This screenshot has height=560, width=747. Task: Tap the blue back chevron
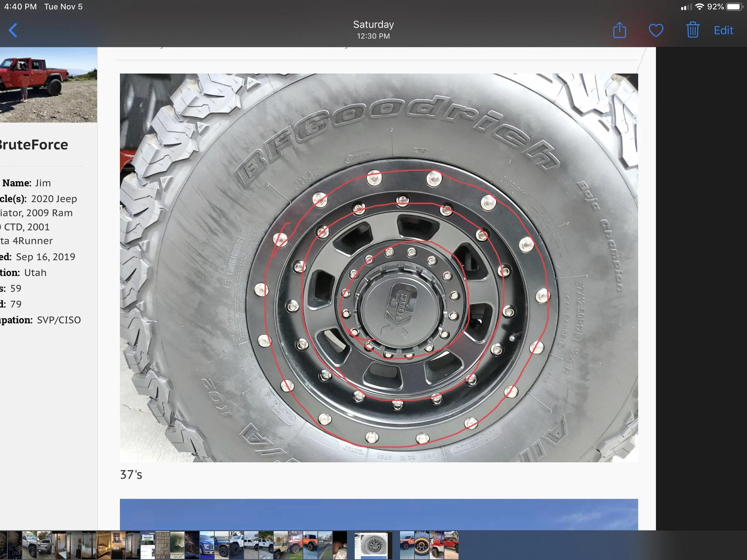click(x=13, y=30)
